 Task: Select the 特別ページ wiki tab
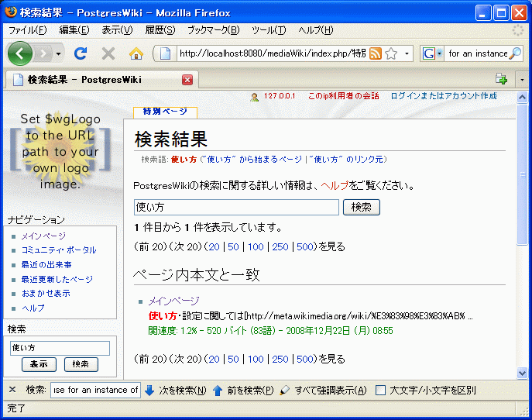[x=165, y=112]
